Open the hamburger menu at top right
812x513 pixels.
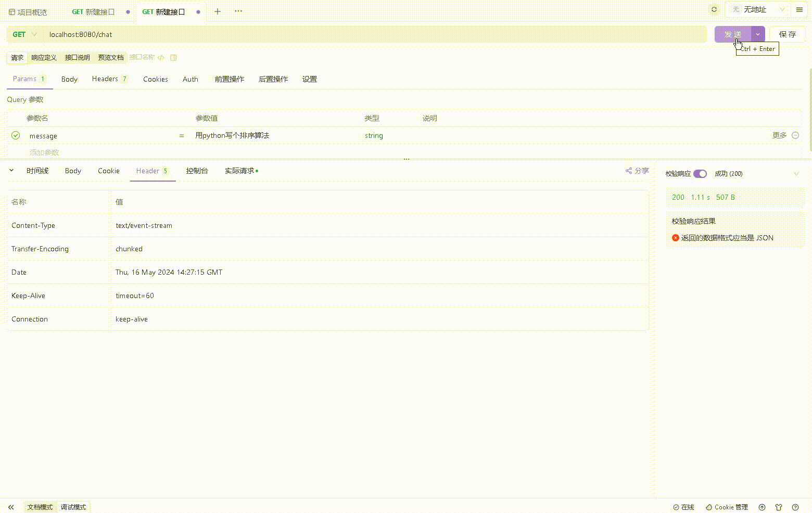click(x=800, y=9)
